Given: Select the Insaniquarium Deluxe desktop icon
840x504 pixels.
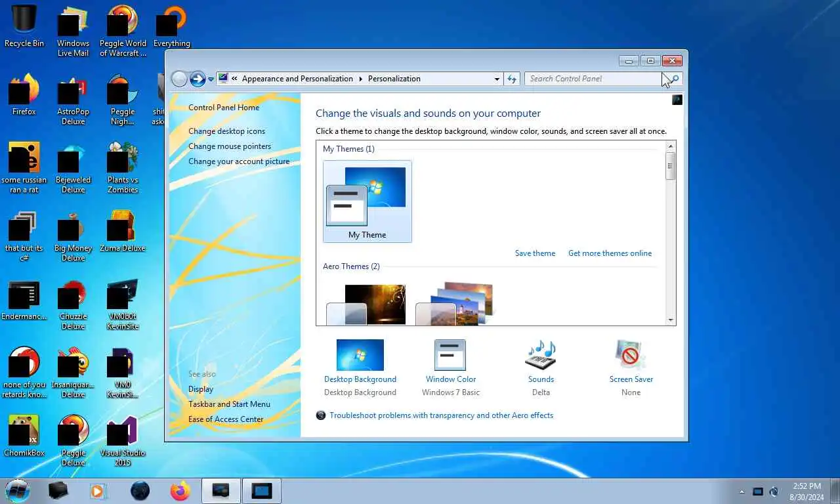Looking at the screenshot, I should [73, 372].
